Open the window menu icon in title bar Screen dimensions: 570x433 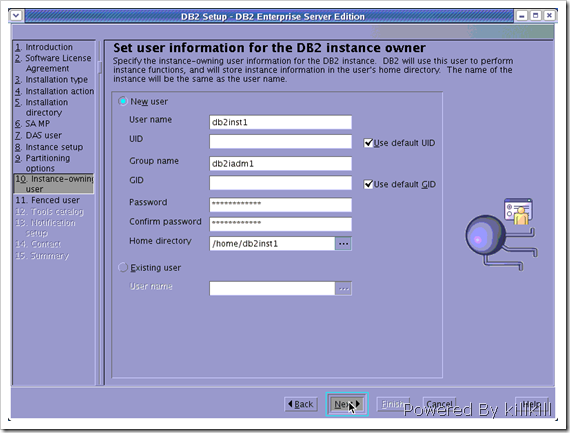pos(16,16)
